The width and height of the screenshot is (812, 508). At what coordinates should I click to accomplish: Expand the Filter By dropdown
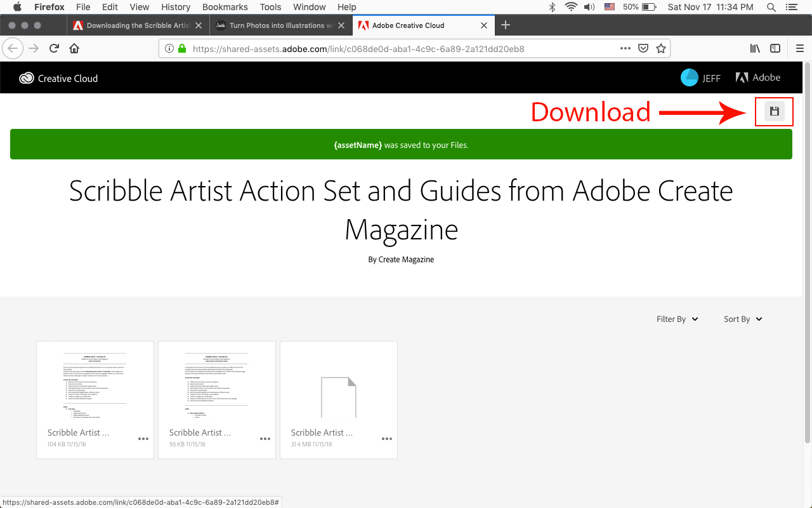point(678,319)
